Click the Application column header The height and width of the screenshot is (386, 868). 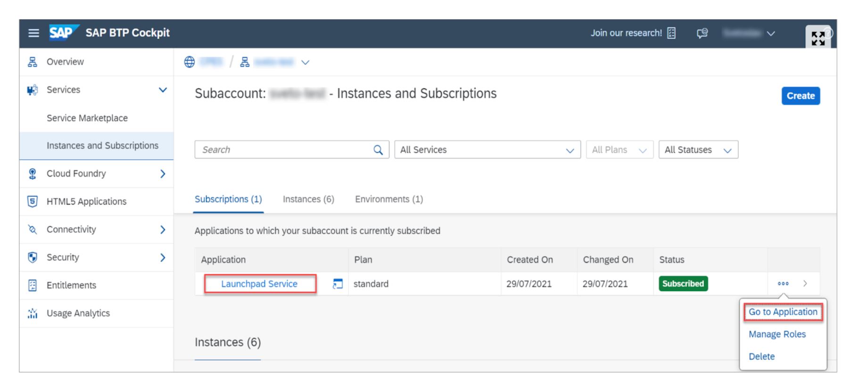coord(223,260)
